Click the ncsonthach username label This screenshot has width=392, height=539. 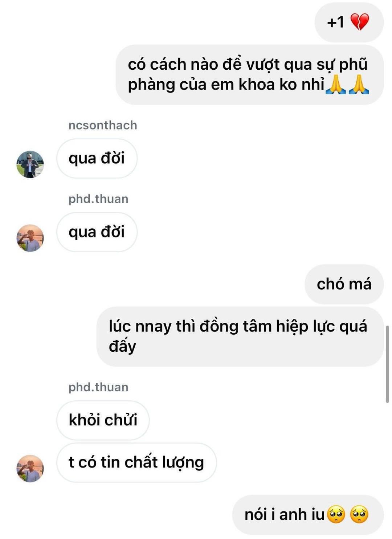tap(103, 125)
